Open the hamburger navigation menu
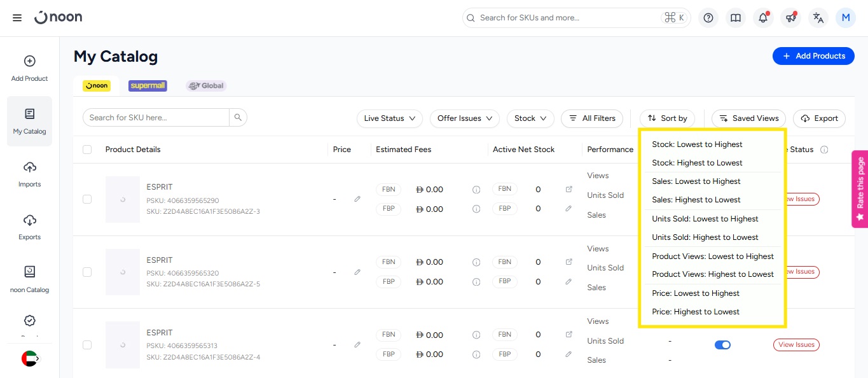Viewport: 868px width, 378px height. pyautogui.click(x=17, y=18)
